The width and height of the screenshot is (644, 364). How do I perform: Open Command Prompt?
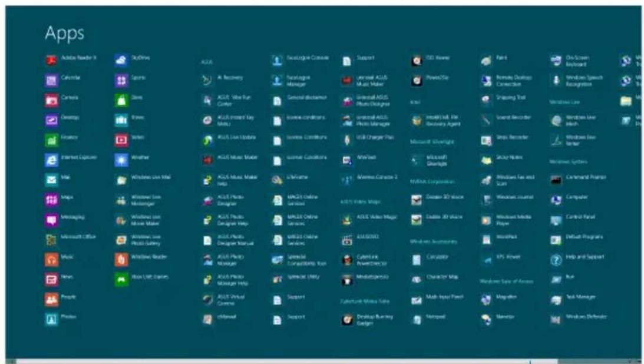[x=578, y=180]
